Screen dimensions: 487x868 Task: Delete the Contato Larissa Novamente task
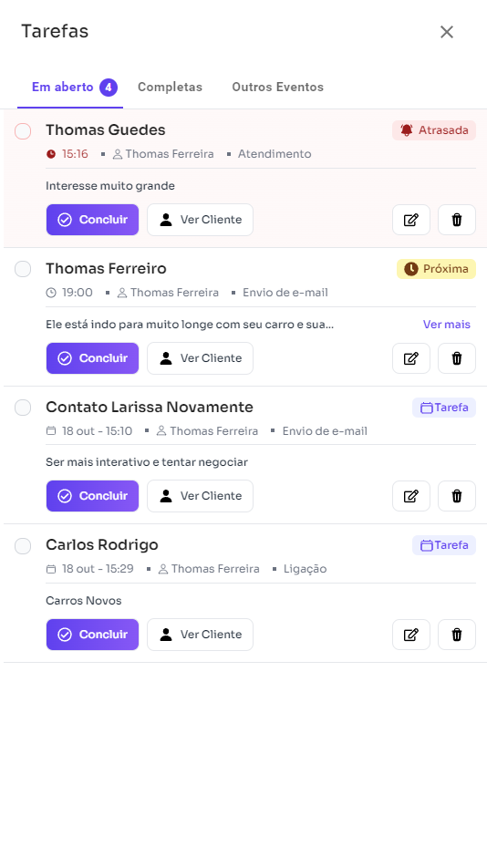(457, 496)
